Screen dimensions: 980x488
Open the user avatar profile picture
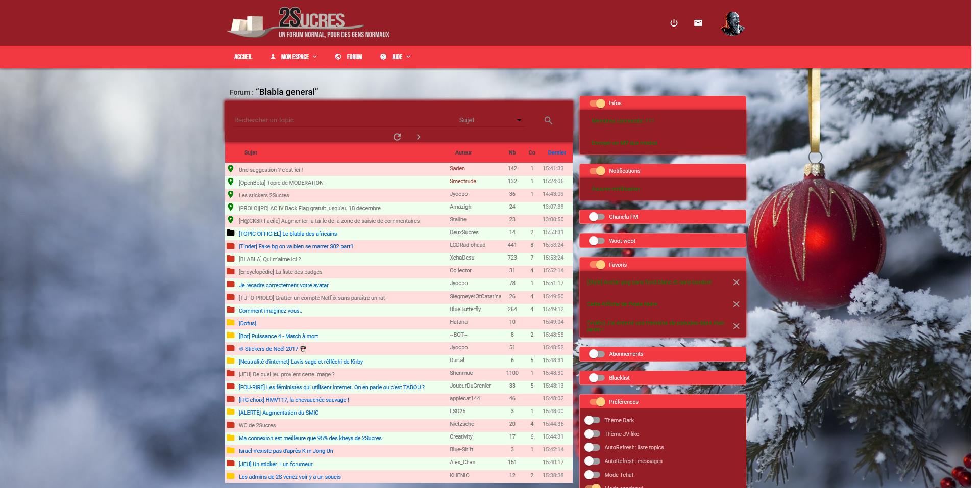(x=732, y=23)
